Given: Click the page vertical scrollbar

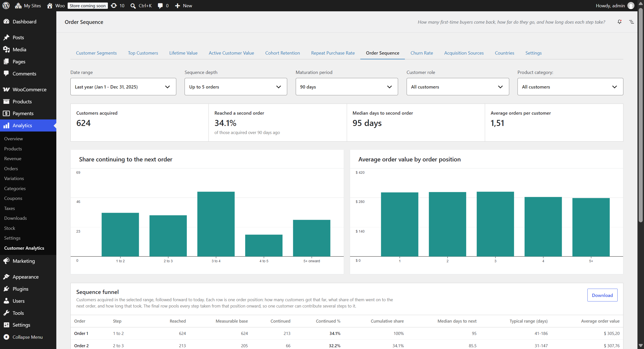Looking at the screenshot, I should (640, 116).
